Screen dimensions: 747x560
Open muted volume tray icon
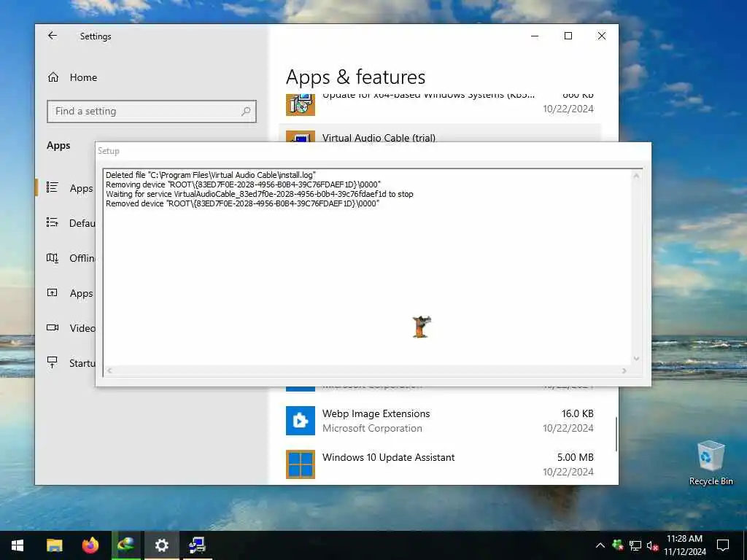coord(652,545)
